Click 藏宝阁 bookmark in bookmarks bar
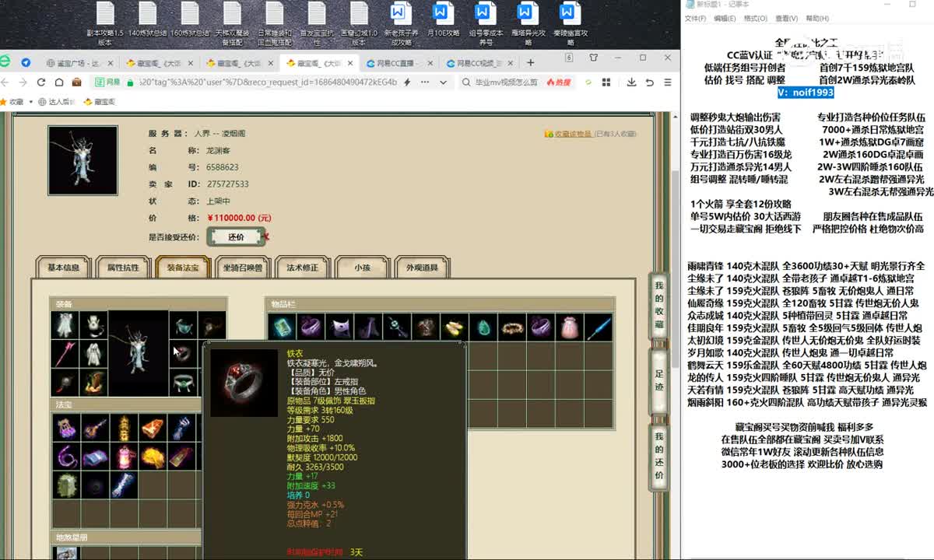 pos(99,101)
